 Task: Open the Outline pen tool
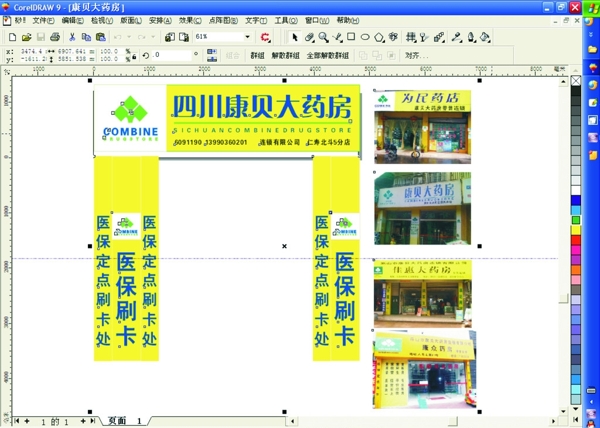coord(471,37)
